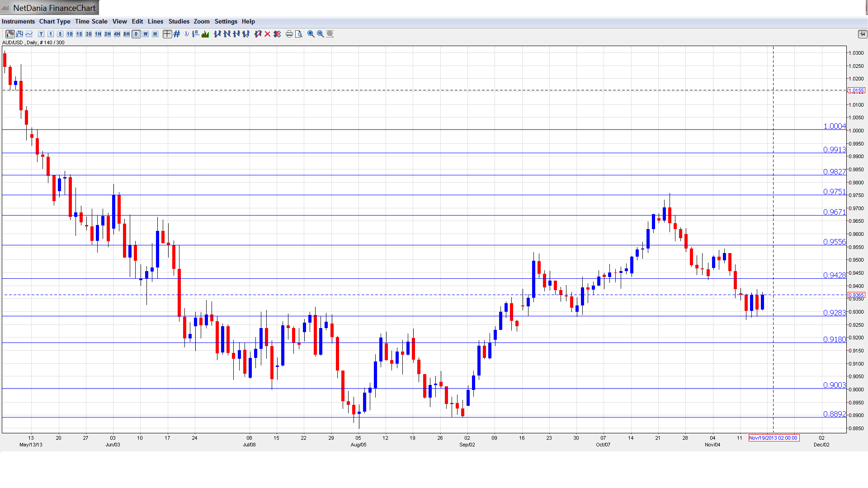Click the print preview icon

298,34
